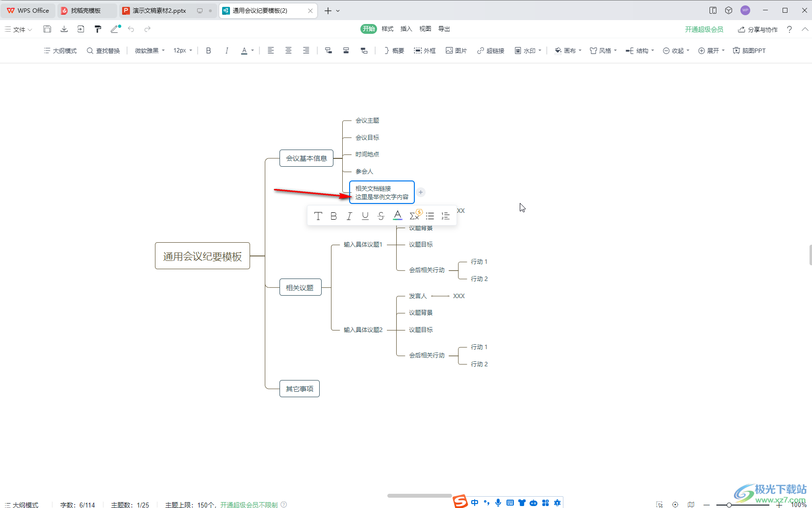Open a new tab with the plus button

coord(328,10)
